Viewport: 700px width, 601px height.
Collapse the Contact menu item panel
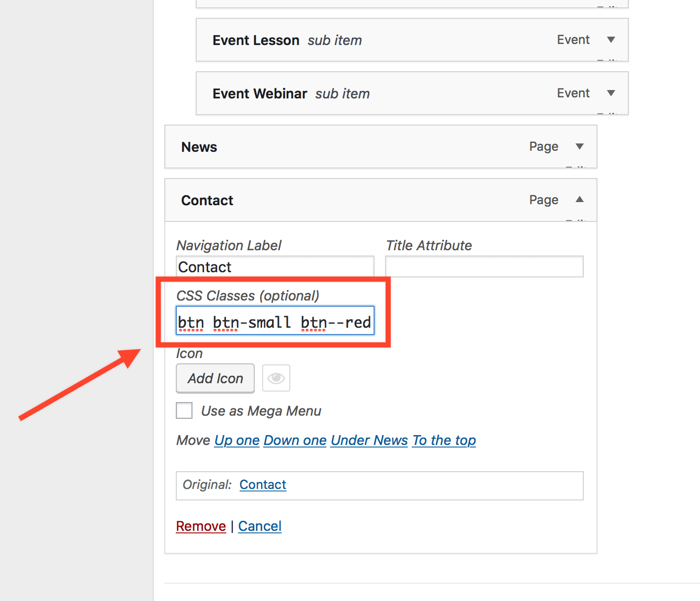point(579,199)
